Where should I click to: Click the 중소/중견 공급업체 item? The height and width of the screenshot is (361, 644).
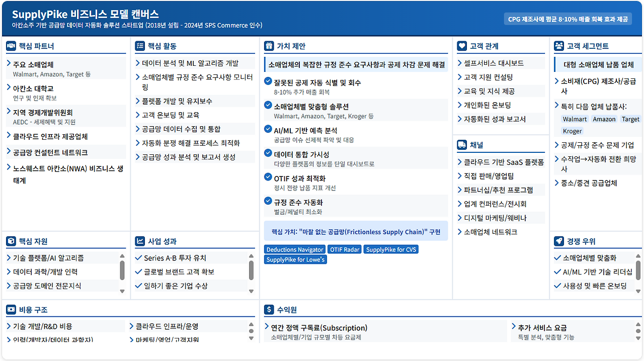coord(597,183)
